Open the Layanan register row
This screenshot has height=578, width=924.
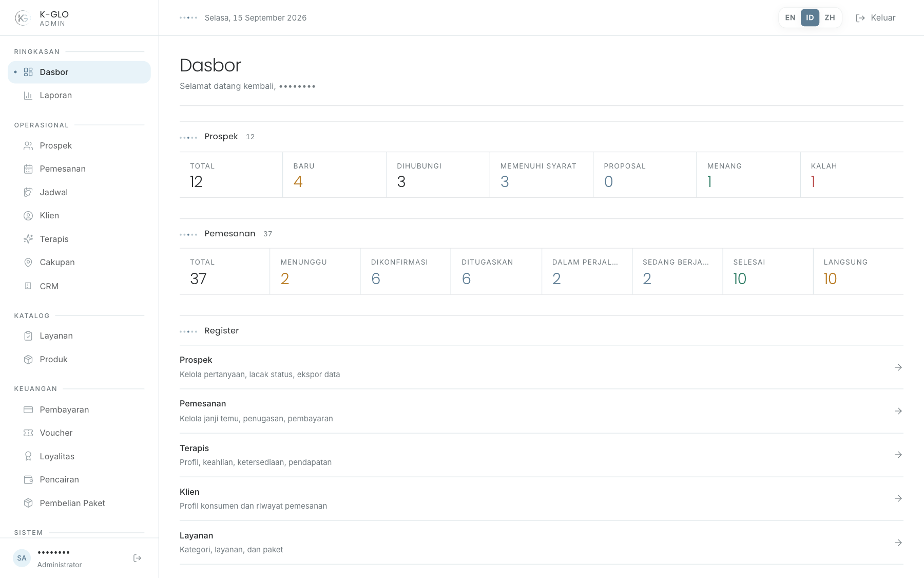pyautogui.click(x=542, y=543)
